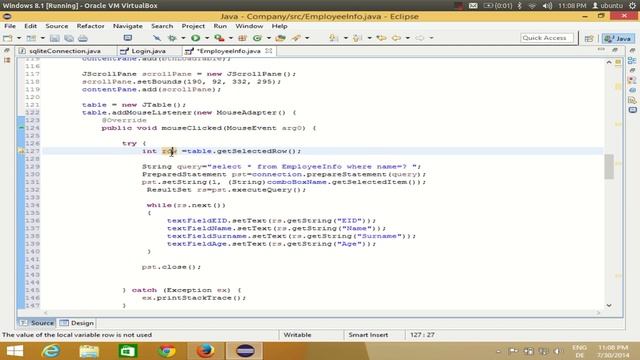640x360 pixels.
Task: Open the New wizard dropdown arrow
Action: click(x=19, y=38)
